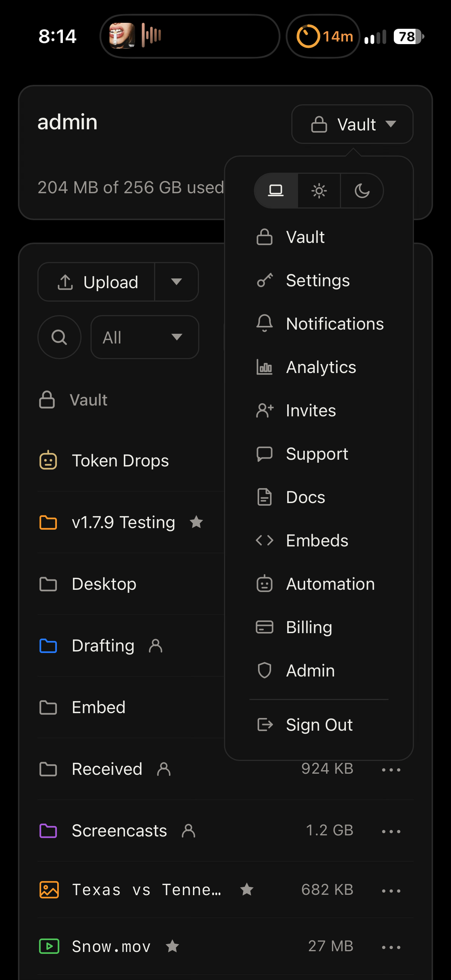Open Admin from the menu
This screenshot has width=451, height=980.
(x=319, y=671)
